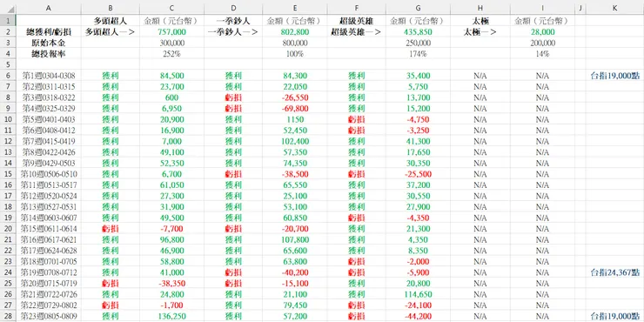Click the -44,200 loss cell

click(x=418, y=316)
